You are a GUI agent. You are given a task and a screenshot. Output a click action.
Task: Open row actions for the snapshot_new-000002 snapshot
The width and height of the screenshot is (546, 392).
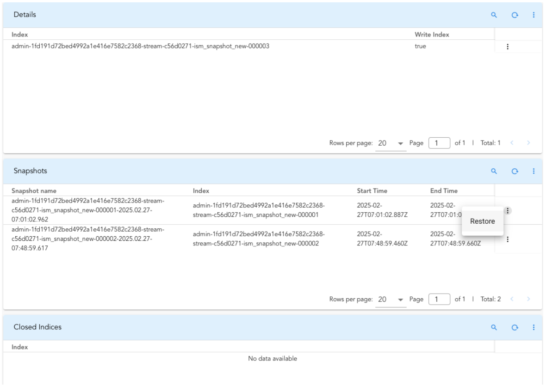[x=508, y=239]
